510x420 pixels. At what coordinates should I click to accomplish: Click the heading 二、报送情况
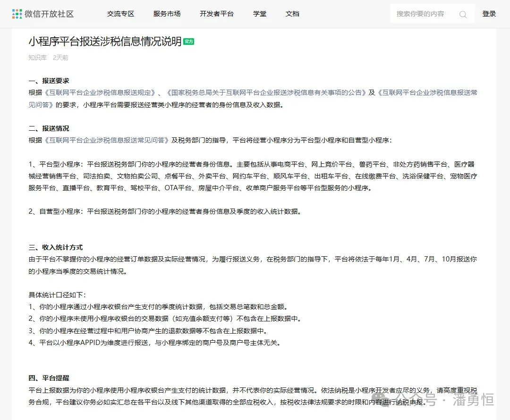pos(49,128)
